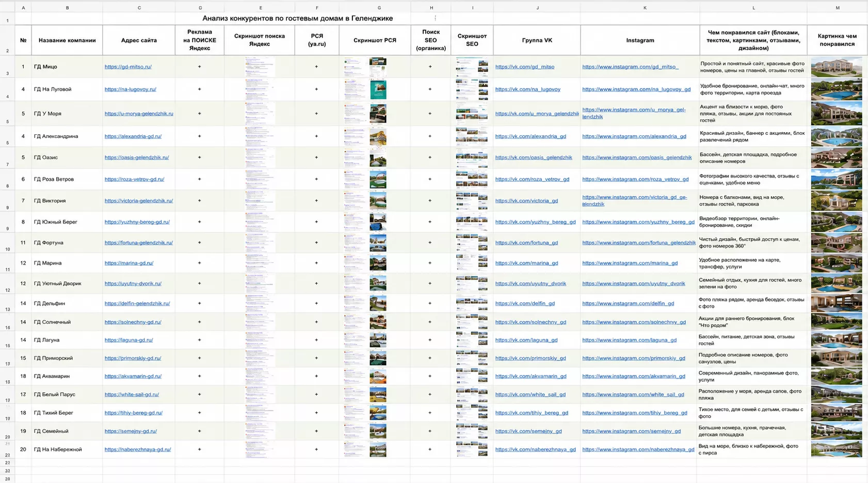Click the 'Группа VK' header cell

click(537, 40)
